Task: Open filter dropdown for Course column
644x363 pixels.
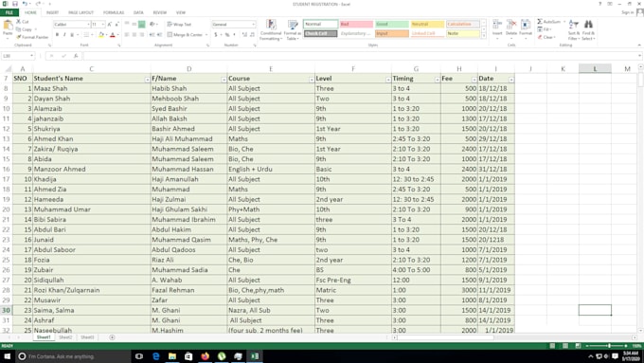Action: pos(312,80)
